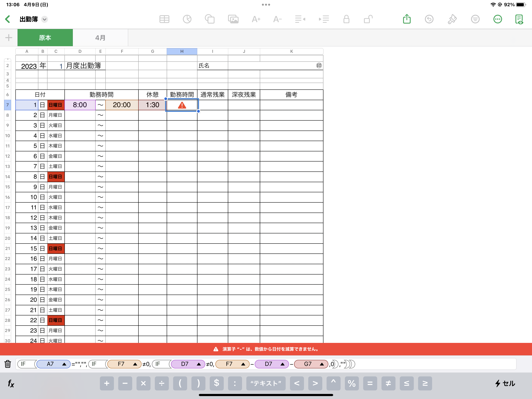Select the 20:00 end time cell
Image resolution: width=532 pixels, height=399 pixels.
(x=122, y=105)
